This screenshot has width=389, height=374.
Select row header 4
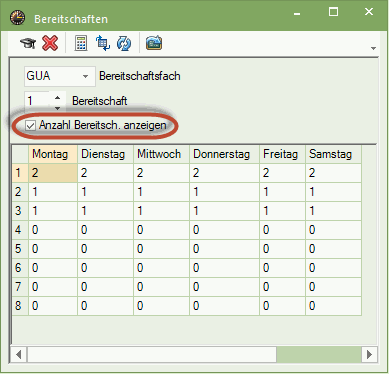pos(20,230)
